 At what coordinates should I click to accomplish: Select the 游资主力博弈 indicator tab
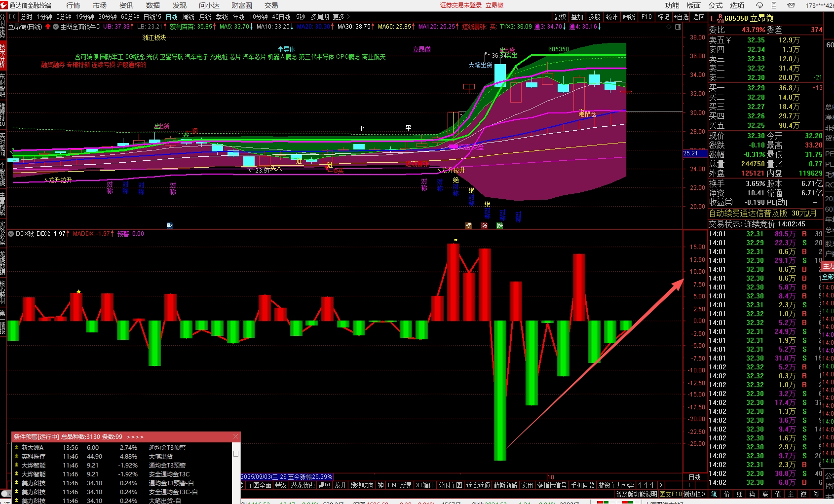[x=616, y=485]
